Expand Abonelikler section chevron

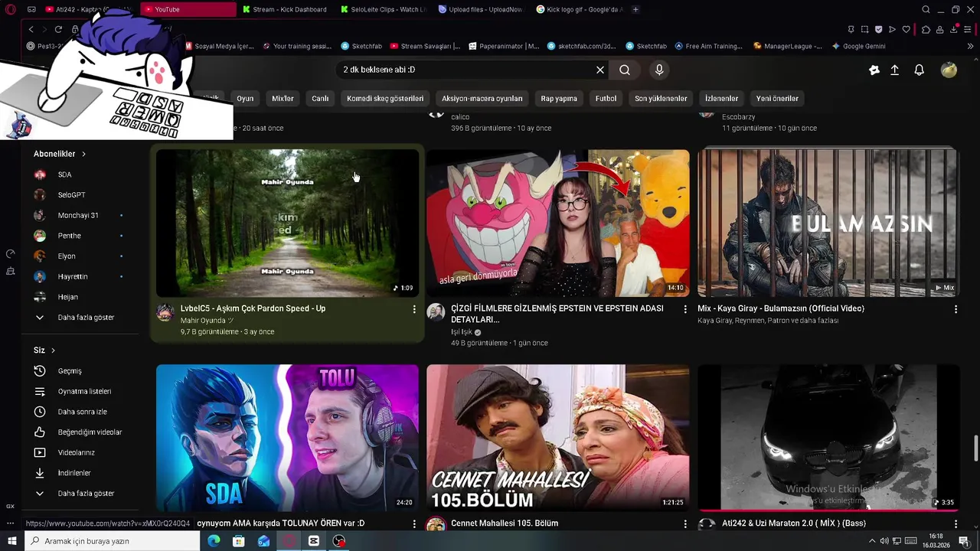point(83,154)
